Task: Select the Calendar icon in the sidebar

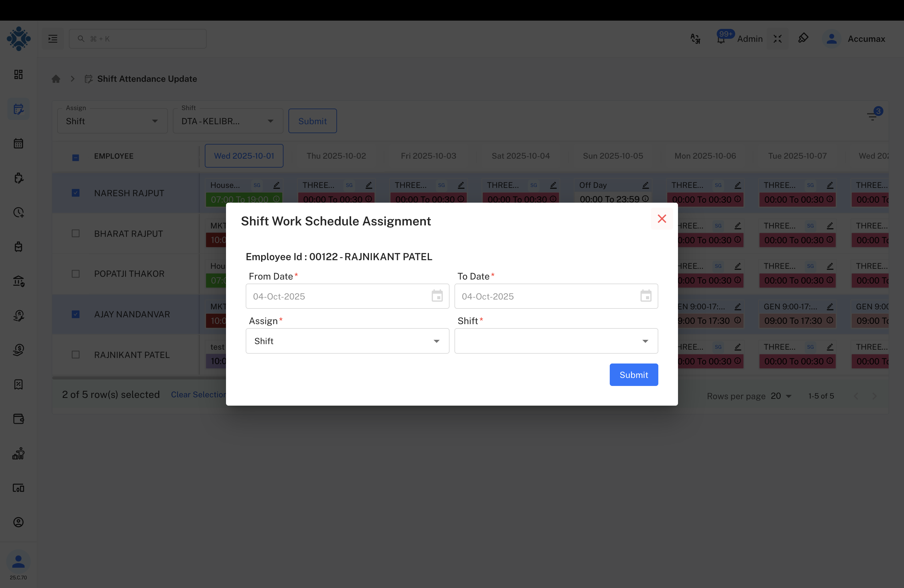Action: pos(18,143)
